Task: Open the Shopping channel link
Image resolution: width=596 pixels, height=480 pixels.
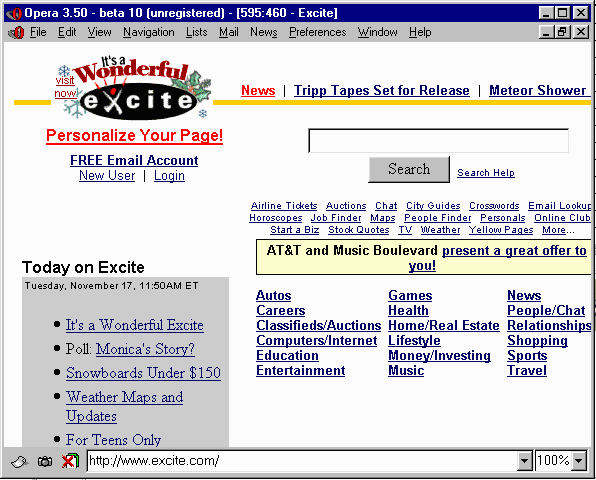Action: coord(537,341)
